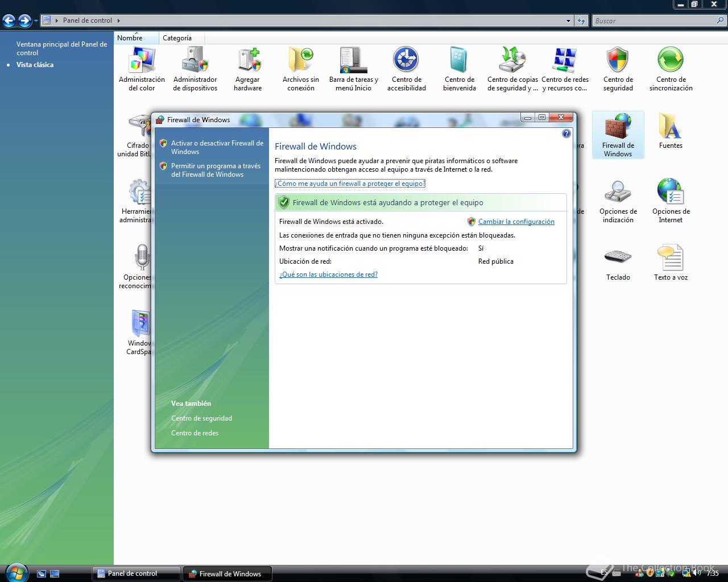This screenshot has width=728, height=582.
Task: Open Centro de seguridad icon
Action: 618,69
